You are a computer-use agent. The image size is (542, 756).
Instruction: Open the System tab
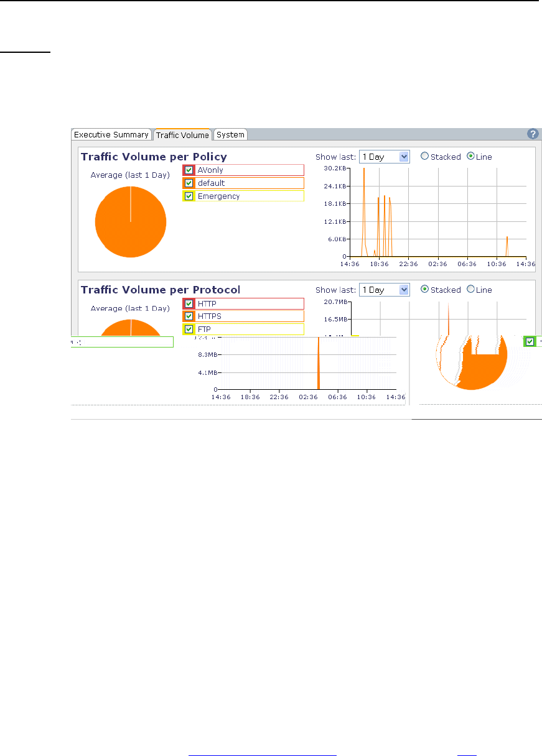(x=230, y=134)
